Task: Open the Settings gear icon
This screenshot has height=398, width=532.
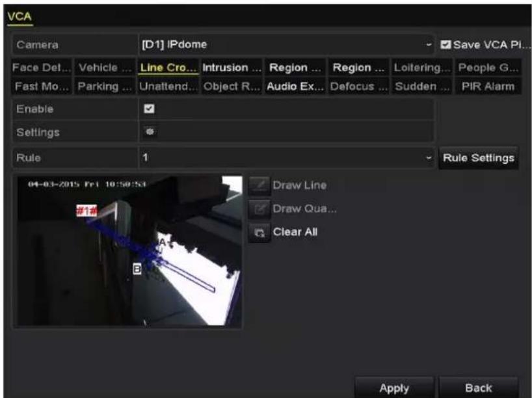Action: click(150, 131)
